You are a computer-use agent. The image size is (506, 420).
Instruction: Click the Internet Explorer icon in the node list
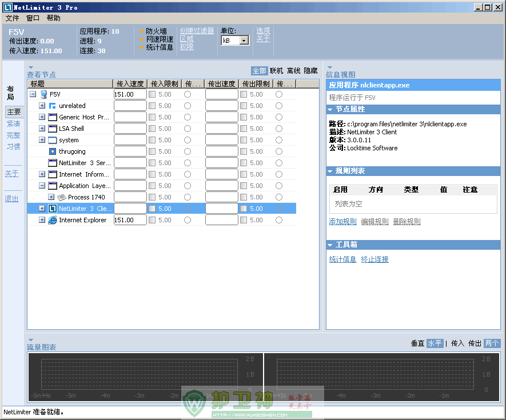click(53, 220)
